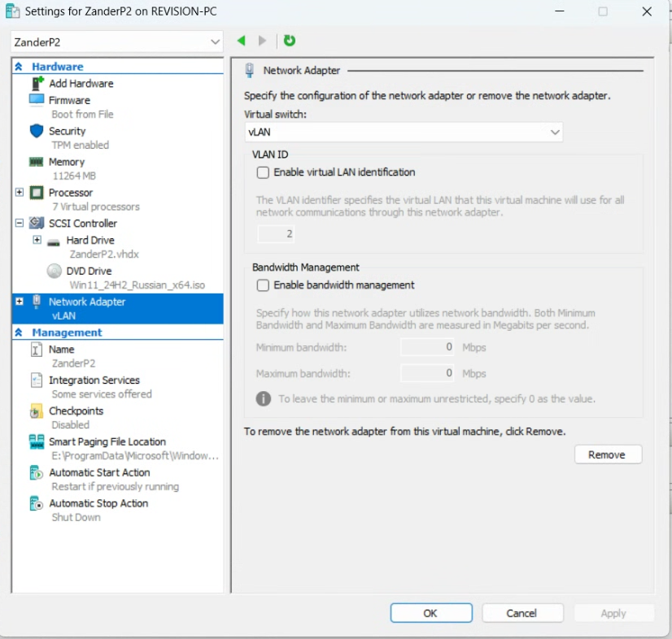Minimize the settings window

559,11
